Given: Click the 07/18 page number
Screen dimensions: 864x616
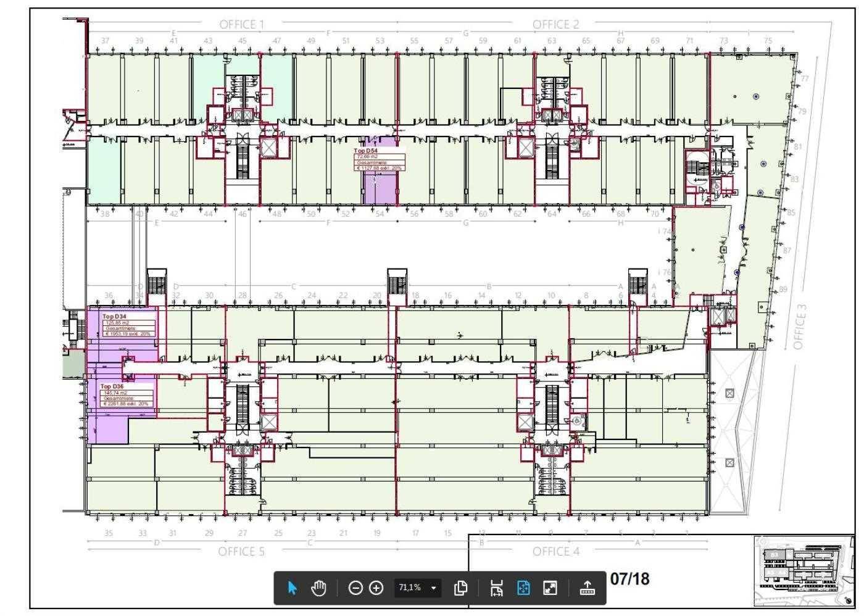Looking at the screenshot, I should pyautogui.click(x=630, y=579).
